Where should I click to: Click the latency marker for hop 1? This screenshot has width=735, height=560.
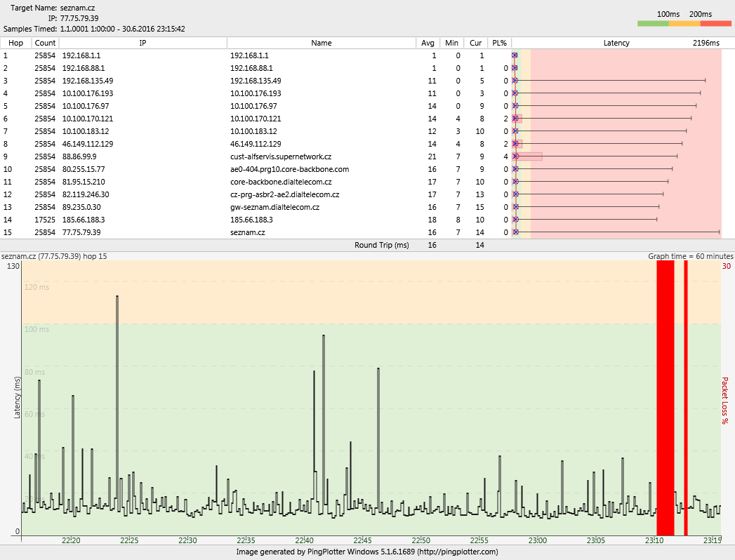(x=515, y=55)
